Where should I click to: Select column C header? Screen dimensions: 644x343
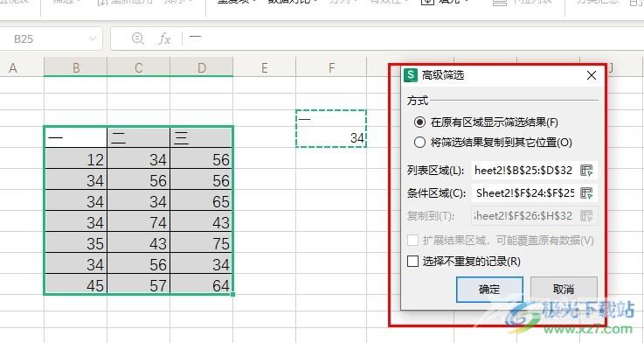[x=138, y=67]
